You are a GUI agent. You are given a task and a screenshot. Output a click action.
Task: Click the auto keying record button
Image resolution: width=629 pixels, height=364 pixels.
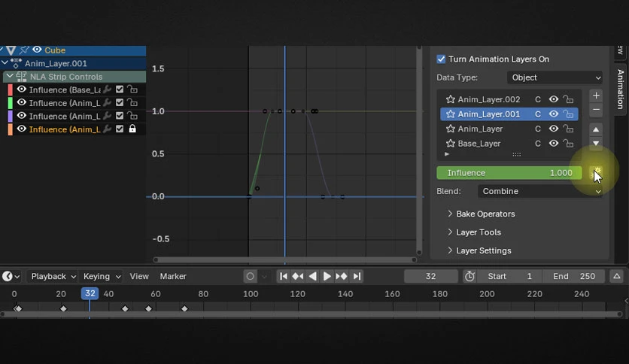point(250,276)
